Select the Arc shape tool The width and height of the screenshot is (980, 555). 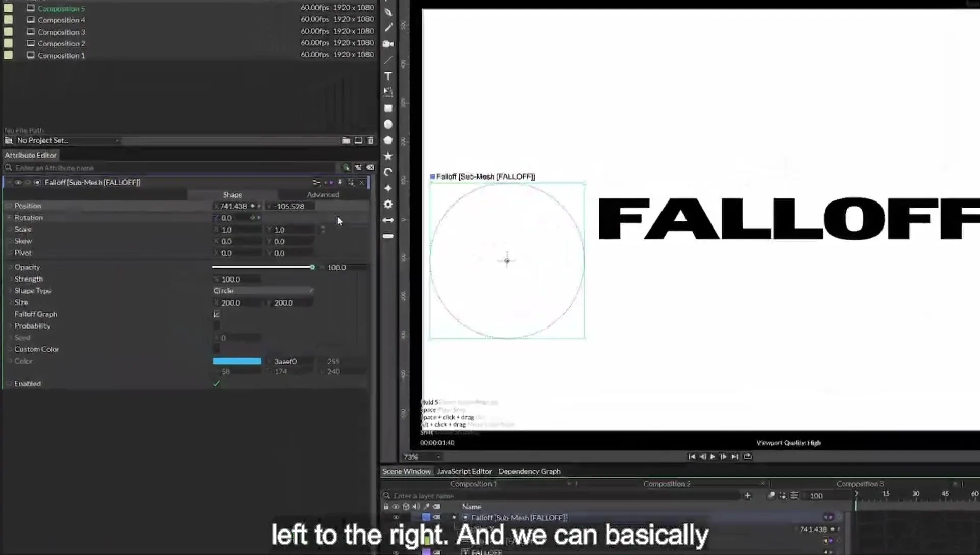pos(388,172)
